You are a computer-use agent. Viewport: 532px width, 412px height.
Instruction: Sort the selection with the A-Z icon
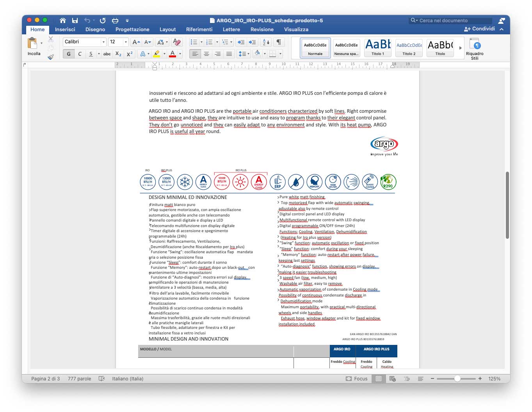[x=266, y=42]
